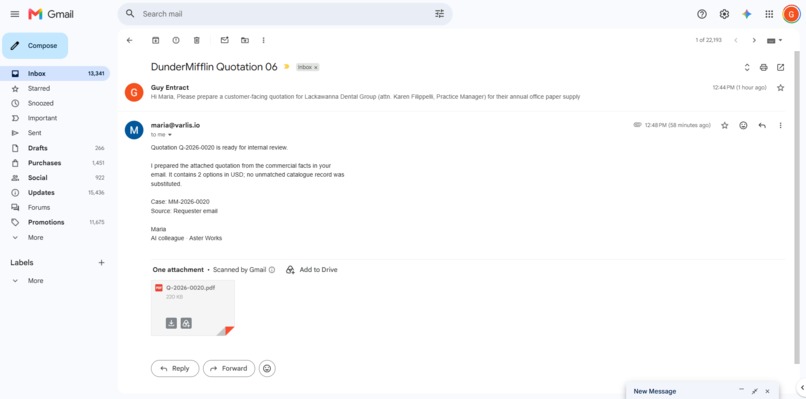Delete this conversation with trash icon
The width and height of the screenshot is (806, 399).
(196, 40)
